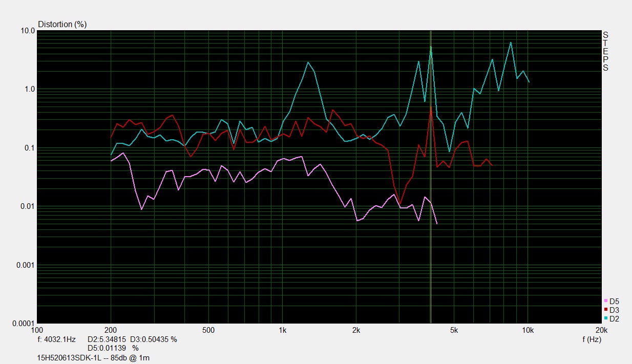The height and width of the screenshot is (364, 632).
Task: Click the 10k x-axis tick label
Action: tap(528, 330)
